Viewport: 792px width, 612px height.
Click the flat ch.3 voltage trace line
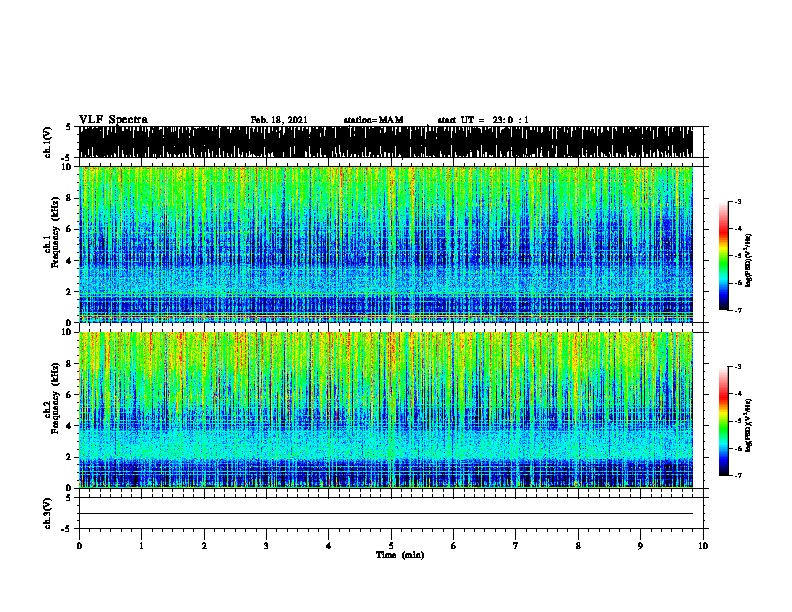386,514
